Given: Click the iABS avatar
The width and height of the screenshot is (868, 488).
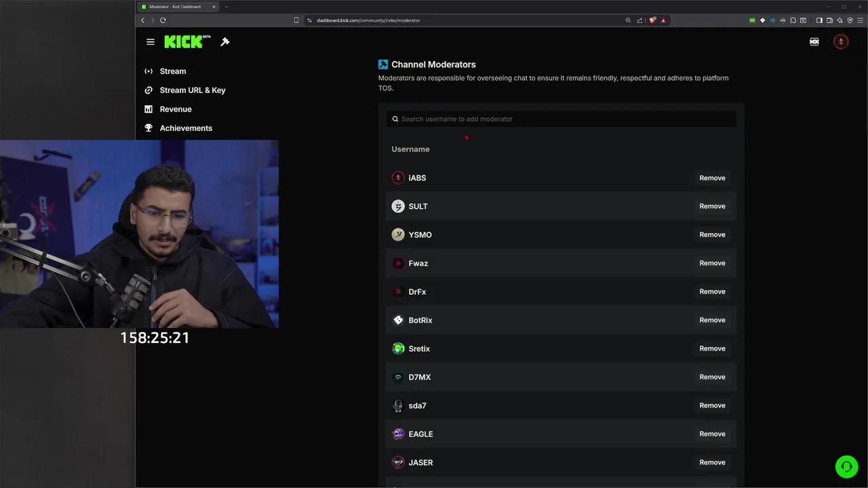Looking at the screenshot, I should [x=398, y=178].
